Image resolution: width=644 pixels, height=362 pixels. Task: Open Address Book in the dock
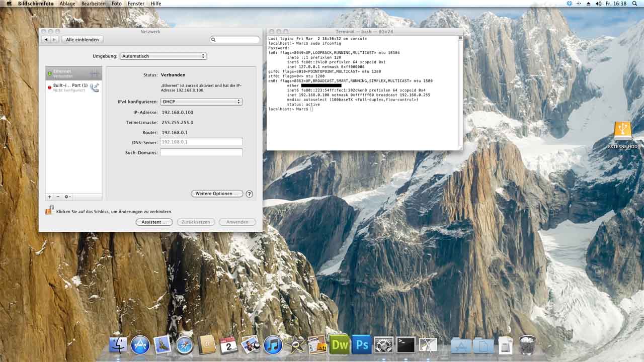point(207,345)
